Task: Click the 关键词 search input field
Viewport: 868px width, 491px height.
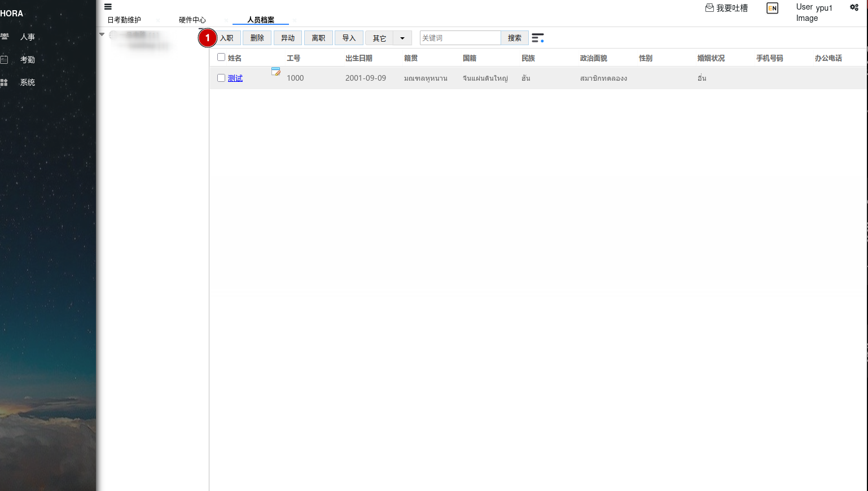Action: [x=460, y=38]
